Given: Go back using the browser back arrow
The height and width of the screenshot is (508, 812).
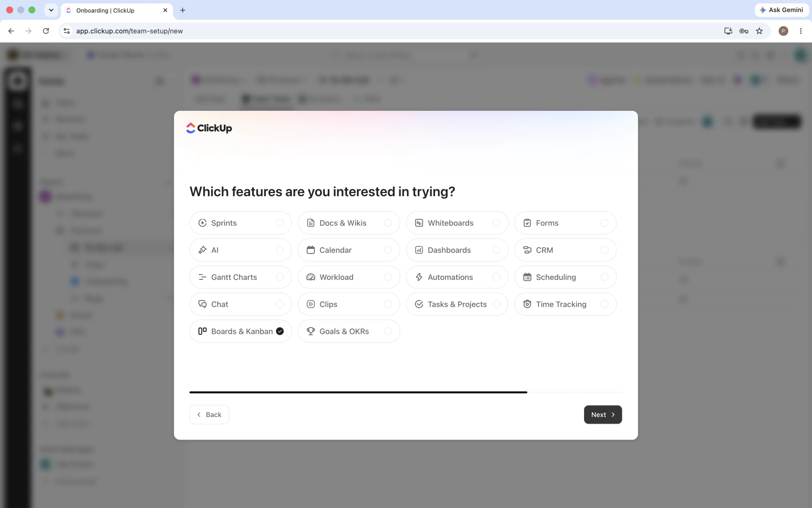Looking at the screenshot, I should click(11, 31).
